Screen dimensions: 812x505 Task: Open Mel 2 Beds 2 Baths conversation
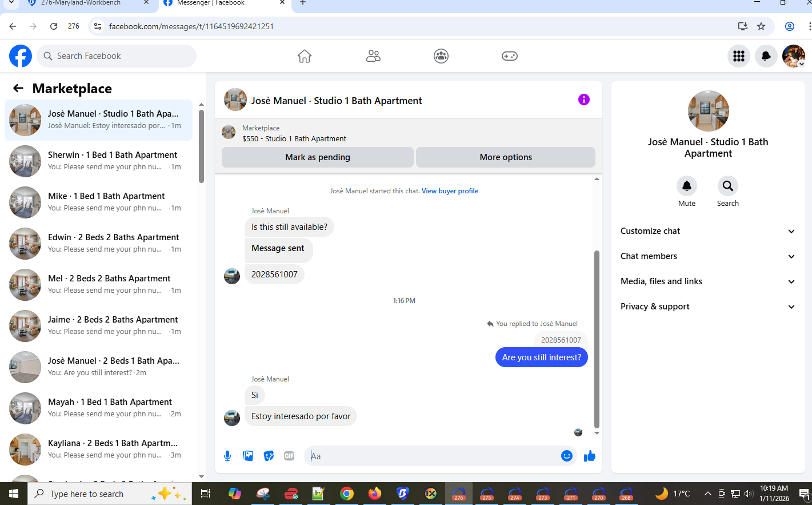pyautogui.click(x=98, y=285)
